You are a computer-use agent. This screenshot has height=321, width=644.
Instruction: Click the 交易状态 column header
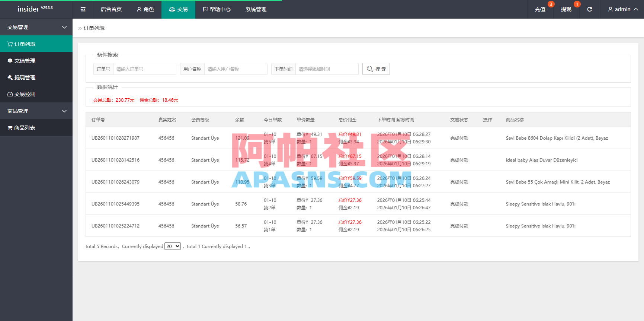tap(459, 120)
